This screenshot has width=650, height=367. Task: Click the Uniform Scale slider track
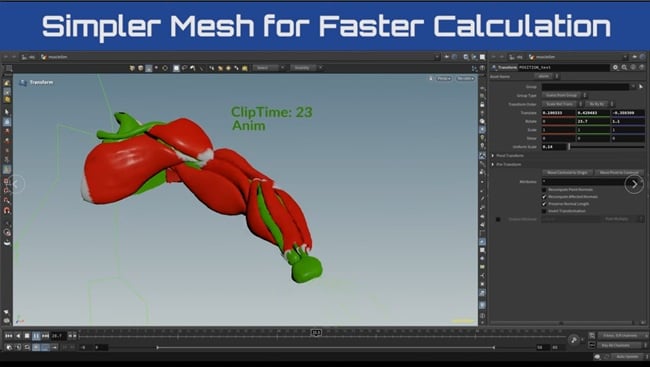(x=607, y=147)
